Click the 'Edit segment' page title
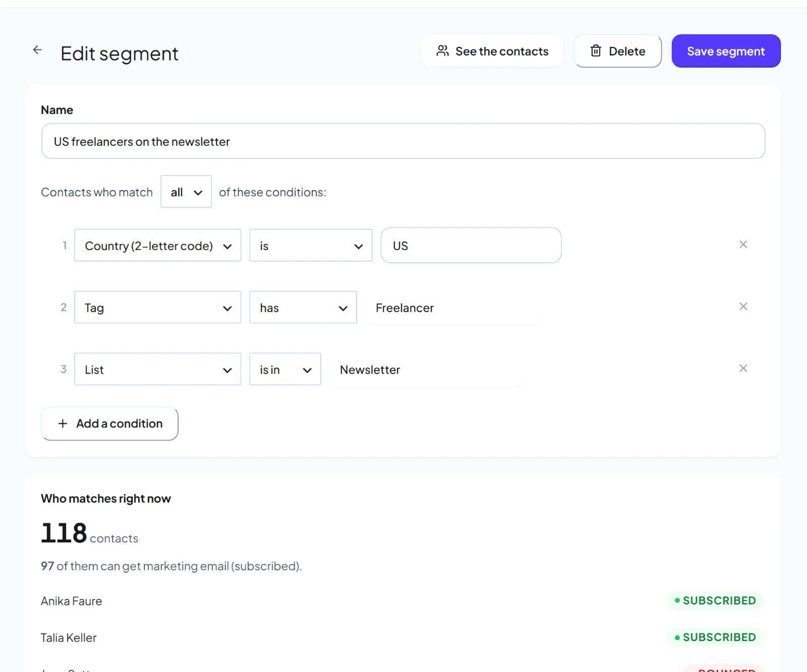The width and height of the screenshot is (807, 672). tap(120, 53)
